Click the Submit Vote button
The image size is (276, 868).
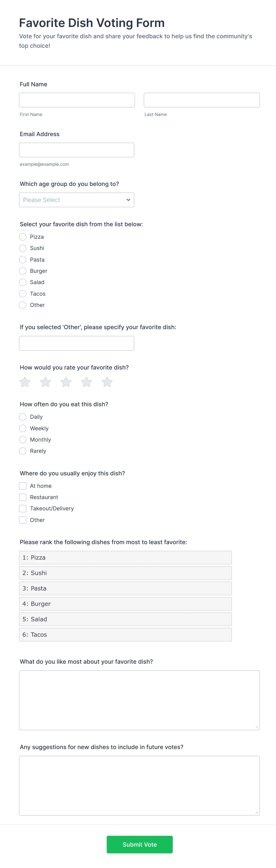tap(139, 844)
